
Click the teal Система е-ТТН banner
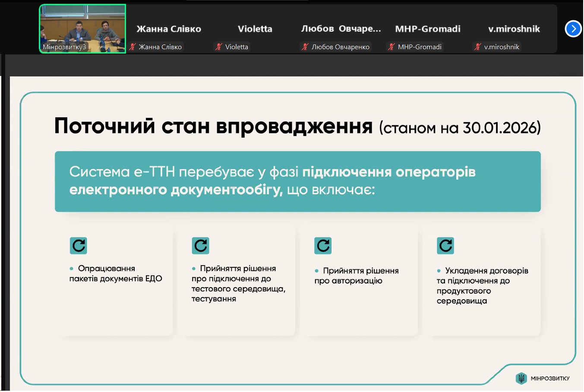[297, 181]
